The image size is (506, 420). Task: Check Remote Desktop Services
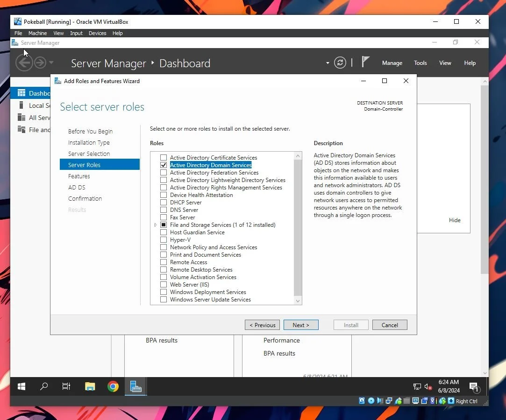(164, 269)
